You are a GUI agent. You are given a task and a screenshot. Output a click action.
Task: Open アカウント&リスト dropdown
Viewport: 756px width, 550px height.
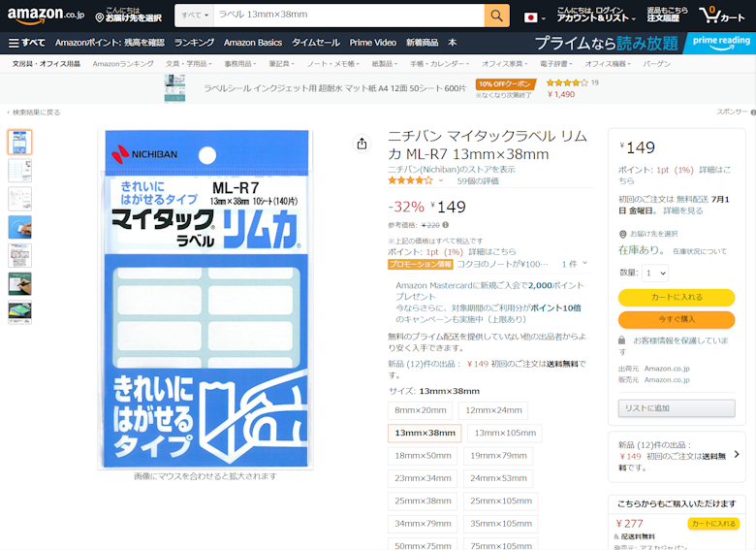(x=596, y=15)
